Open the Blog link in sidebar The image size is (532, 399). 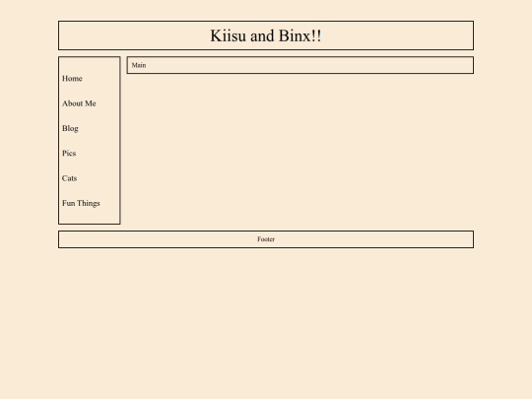70,129
